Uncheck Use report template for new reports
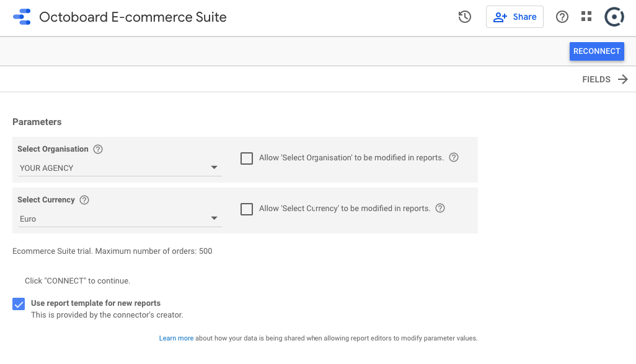The height and width of the screenshot is (364, 636). [19, 304]
